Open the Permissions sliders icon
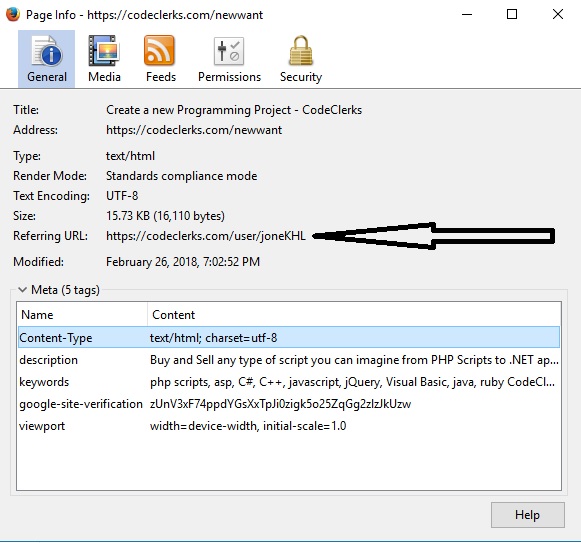Screen dimensions: 581x543 (229, 51)
